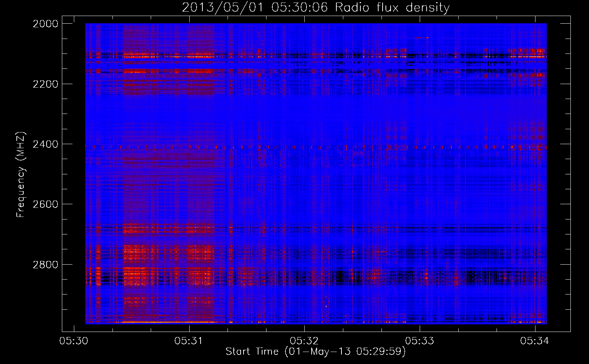This screenshot has height=364, width=589.
Task: Click the 05:31 time tick label
Action: 189,341
